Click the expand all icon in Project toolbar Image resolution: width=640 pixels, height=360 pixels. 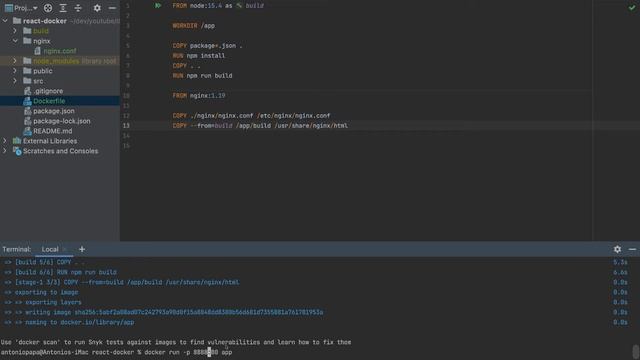pos(63,8)
